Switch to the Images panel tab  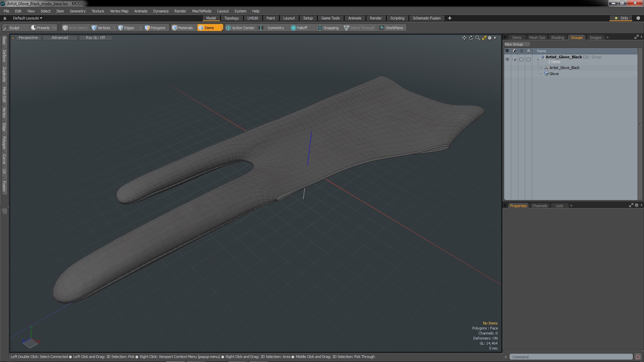click(x=595, y=38)
